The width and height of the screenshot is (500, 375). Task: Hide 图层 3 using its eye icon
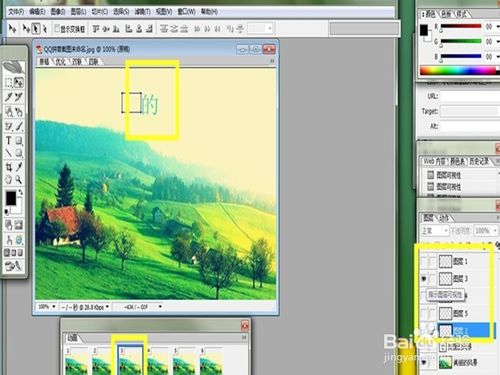(424, 278)
